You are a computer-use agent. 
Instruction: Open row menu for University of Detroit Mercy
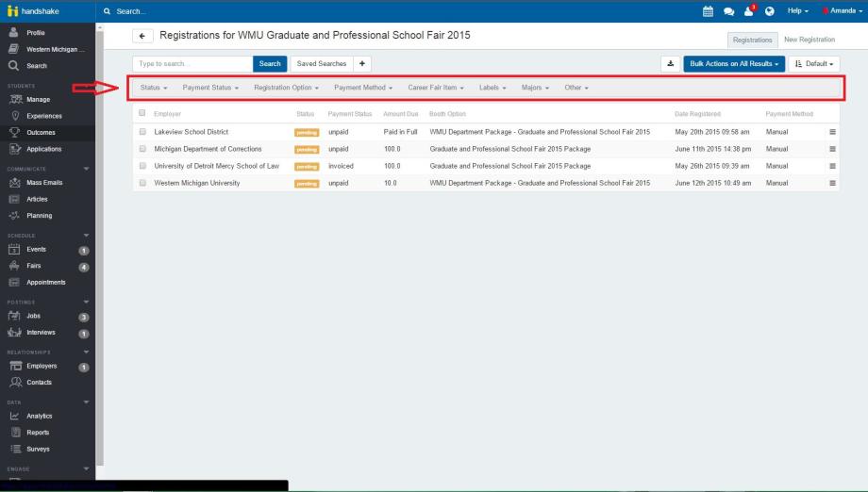point(832,166)
